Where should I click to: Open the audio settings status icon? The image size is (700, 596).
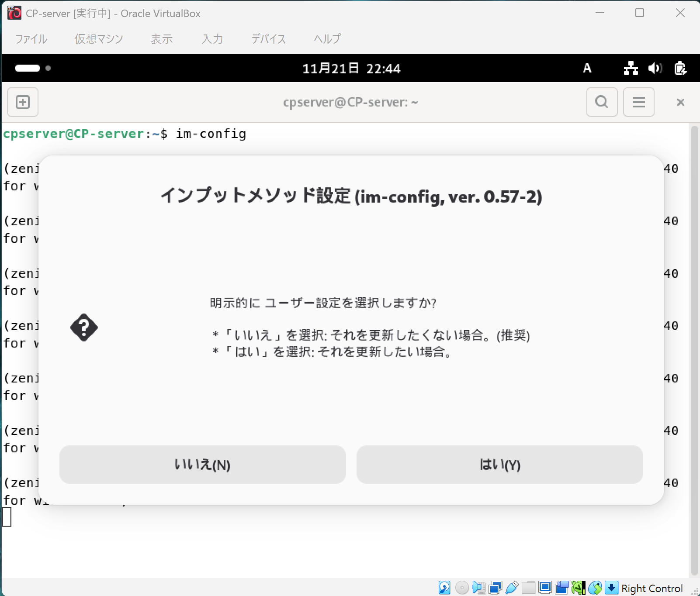click(479, 588)
